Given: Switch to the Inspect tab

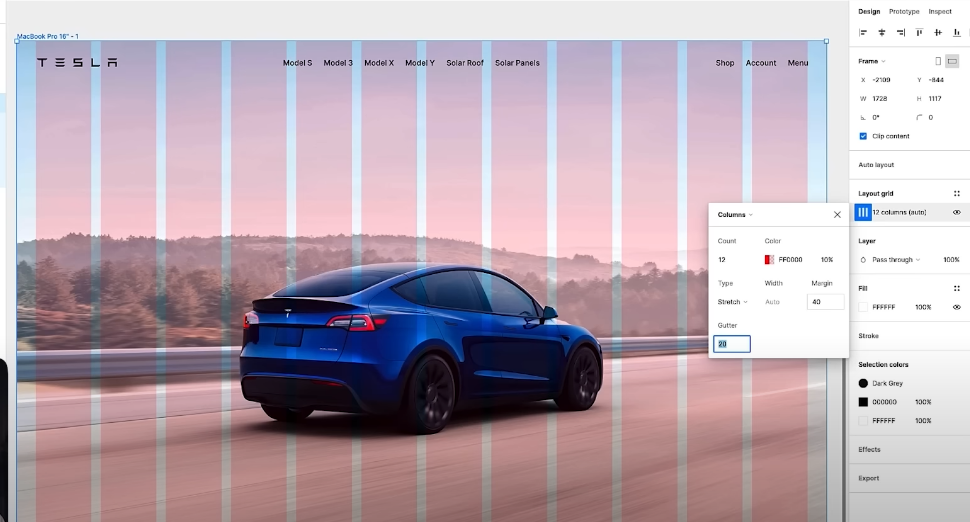Looking at the screenshot, I should coord(940,11).
